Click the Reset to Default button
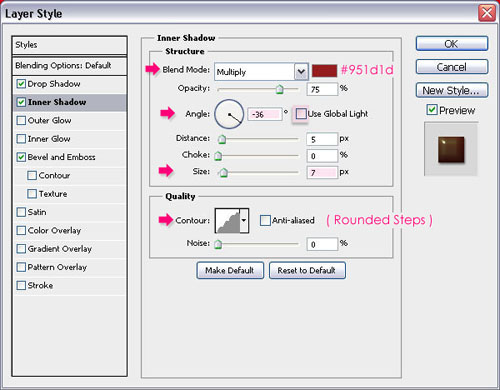The image size is (500, 390). (x=307, y=270)
